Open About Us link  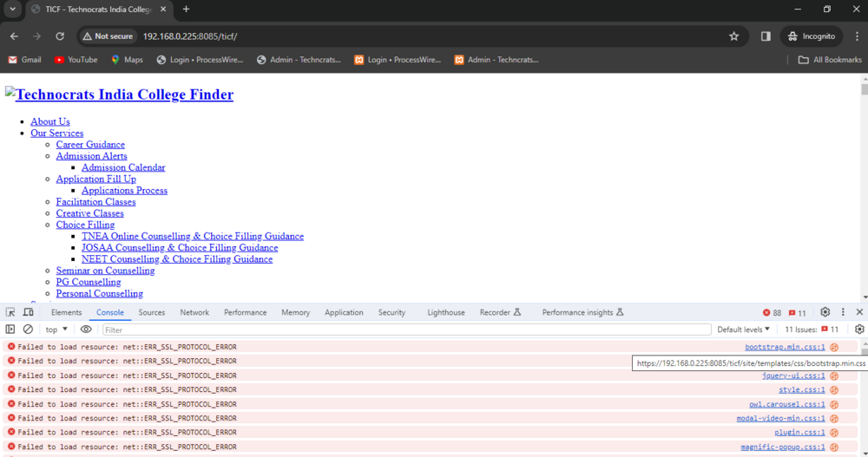(49, 121)
